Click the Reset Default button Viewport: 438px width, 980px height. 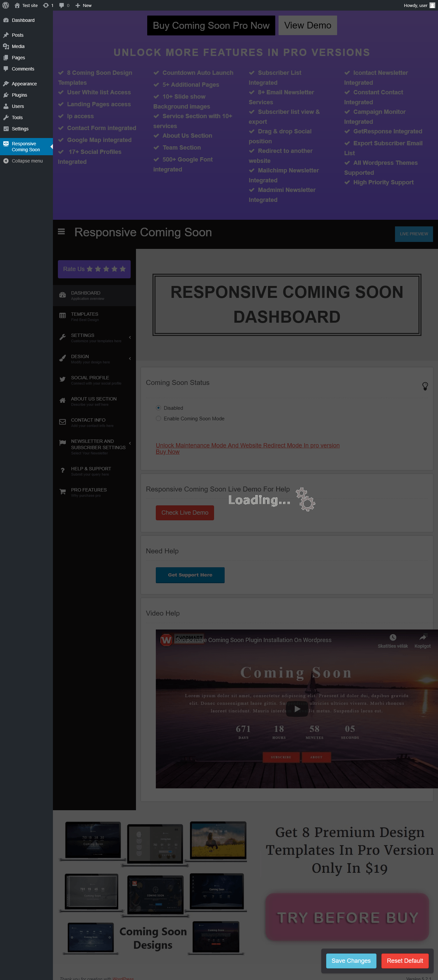405,960
